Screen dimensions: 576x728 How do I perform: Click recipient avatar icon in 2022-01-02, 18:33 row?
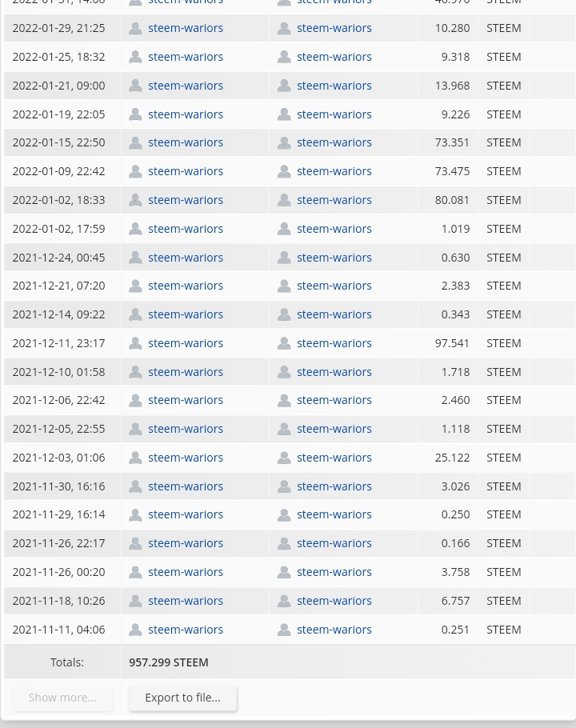pos(284,200)
